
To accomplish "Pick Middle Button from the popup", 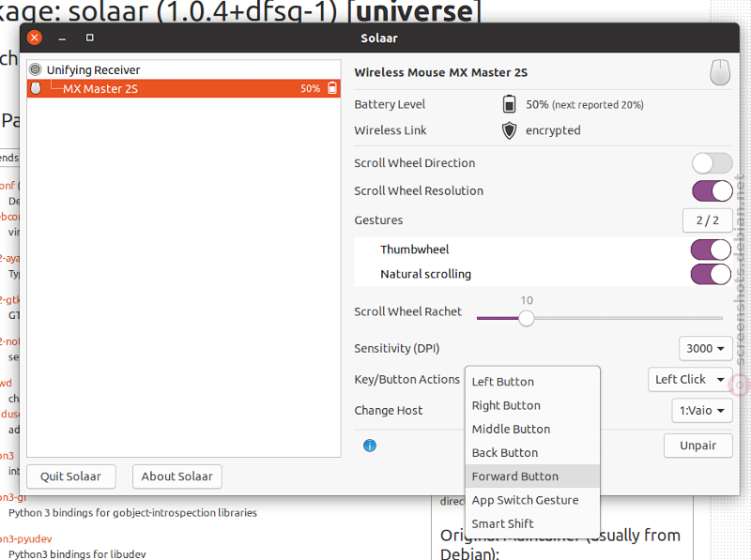I will (532, 429).
